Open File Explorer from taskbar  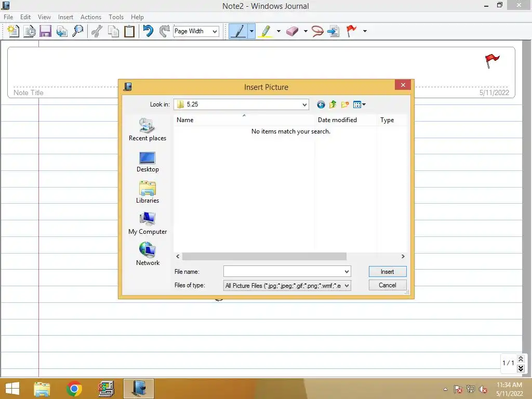click(x=42, y=389)
